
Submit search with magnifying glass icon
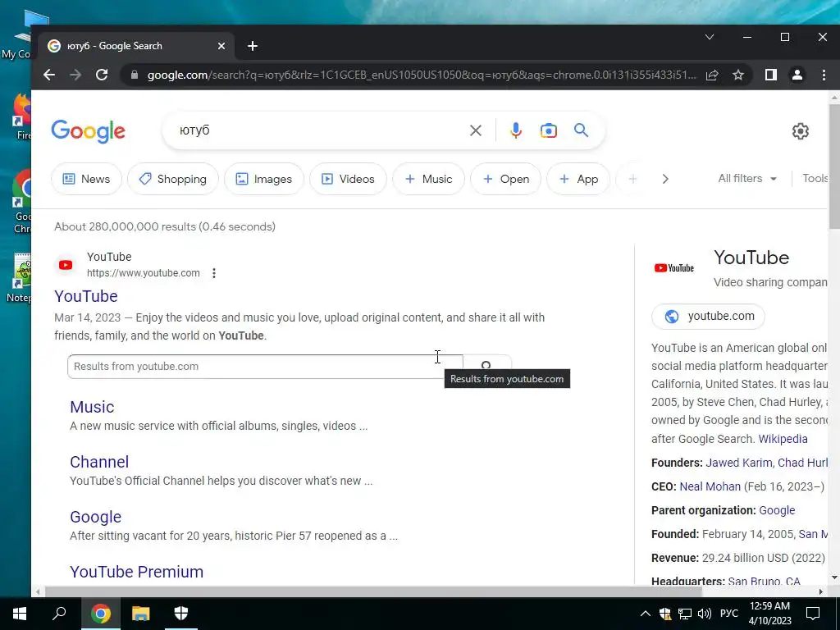[582, 130]
